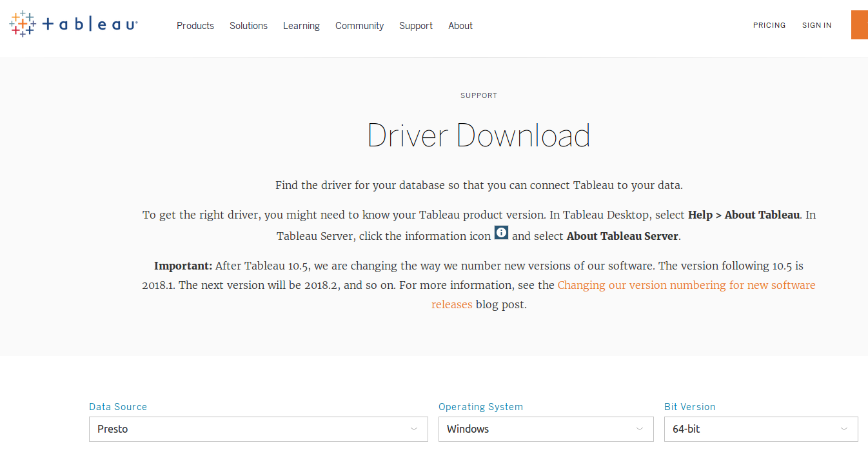Open the Solutions menu
Image resolution: width=868 pixels, height=463 pixels.
point(248,26)
